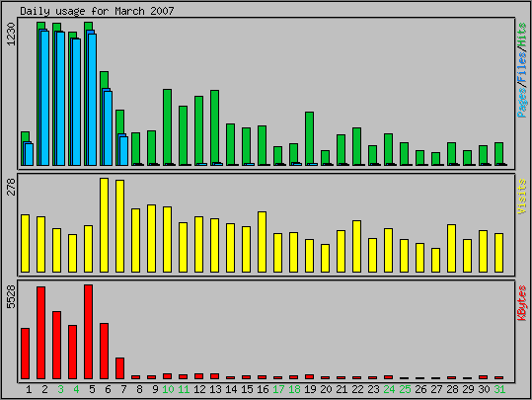Click day label 19 on the axis
This screenshot has width=532, height=400.
click(310, 389)
